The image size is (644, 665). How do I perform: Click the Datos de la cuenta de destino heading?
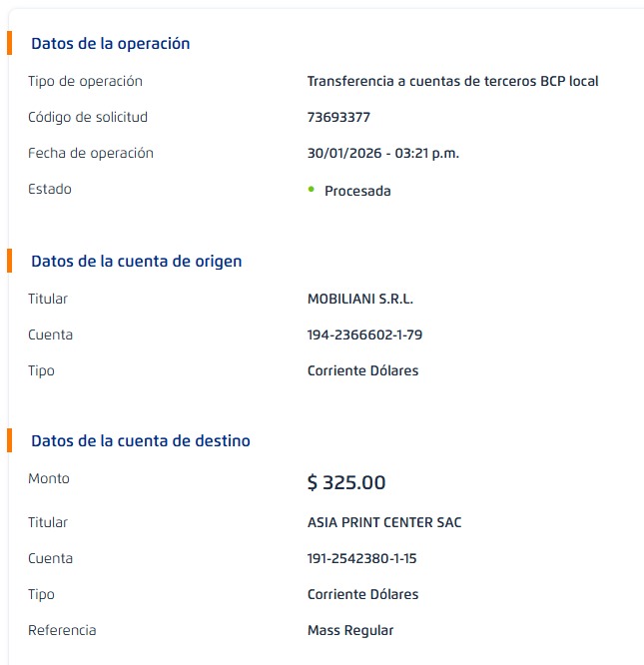(x=140, y=440)
